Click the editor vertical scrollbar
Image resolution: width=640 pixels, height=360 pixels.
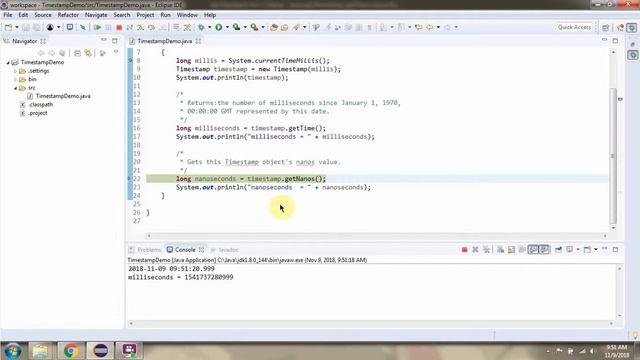613,156
